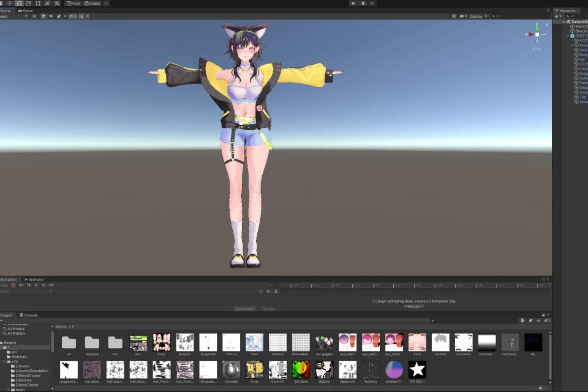
Task: Click the Dopesheet button
Action: [x=244, y=309]
